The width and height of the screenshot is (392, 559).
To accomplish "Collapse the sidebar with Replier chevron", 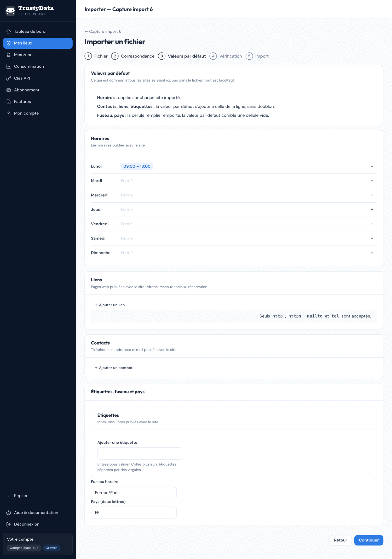I will [x=9, y=495].
